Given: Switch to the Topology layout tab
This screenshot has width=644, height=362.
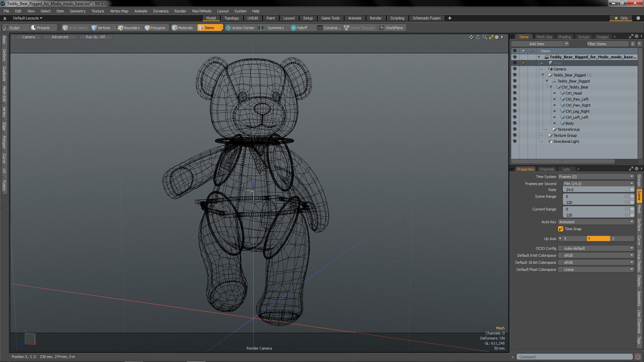Looking at the screenshot, I should (x=231, y=18).
